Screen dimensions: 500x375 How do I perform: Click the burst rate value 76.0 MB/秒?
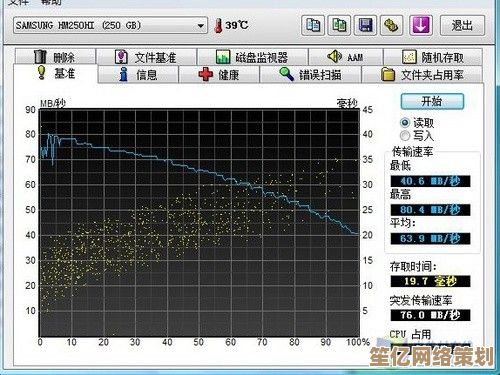coord(430,315)
